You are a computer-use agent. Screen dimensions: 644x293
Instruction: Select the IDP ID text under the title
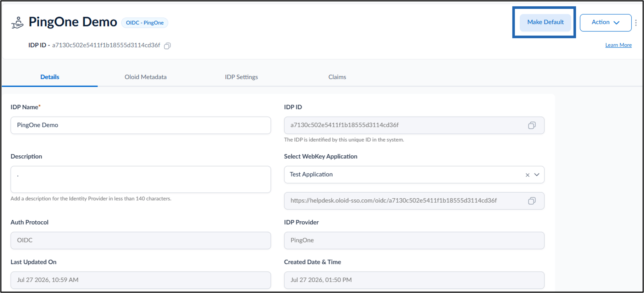click(94, 45)
